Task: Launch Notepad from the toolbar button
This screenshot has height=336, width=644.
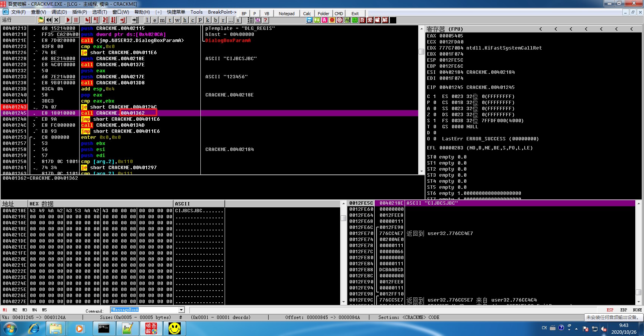Action: coord(286,14)
